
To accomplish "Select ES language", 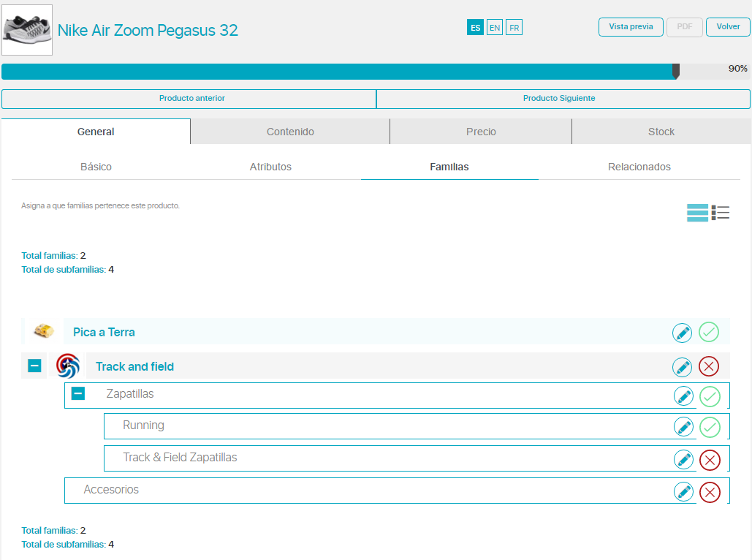I will tap(475, 27).
